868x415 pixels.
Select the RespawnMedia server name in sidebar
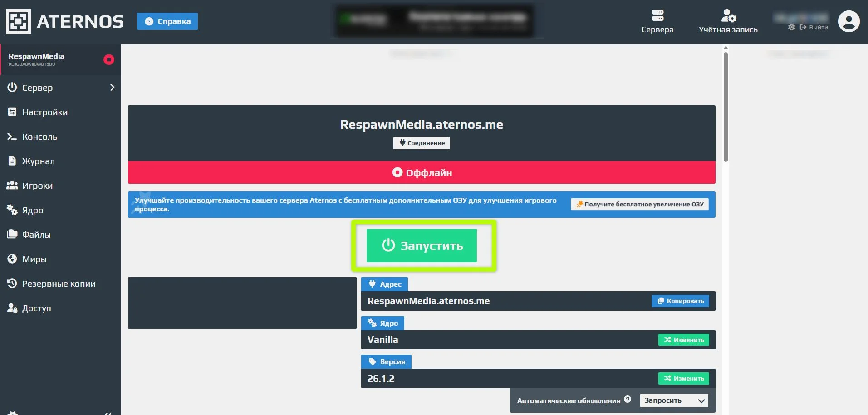coord(36,56)
